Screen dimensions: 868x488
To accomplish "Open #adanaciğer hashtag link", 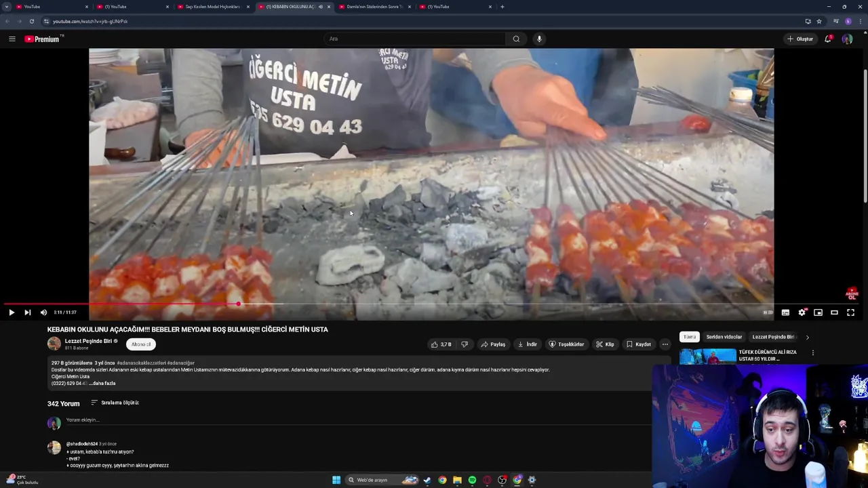I will coord(181,363).
